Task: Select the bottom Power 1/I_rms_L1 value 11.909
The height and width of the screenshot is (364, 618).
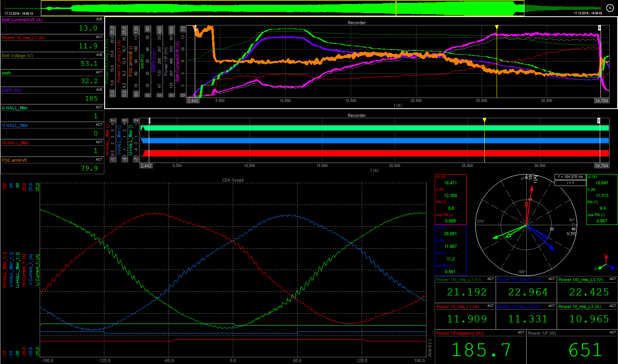Action: click(466, 319)
